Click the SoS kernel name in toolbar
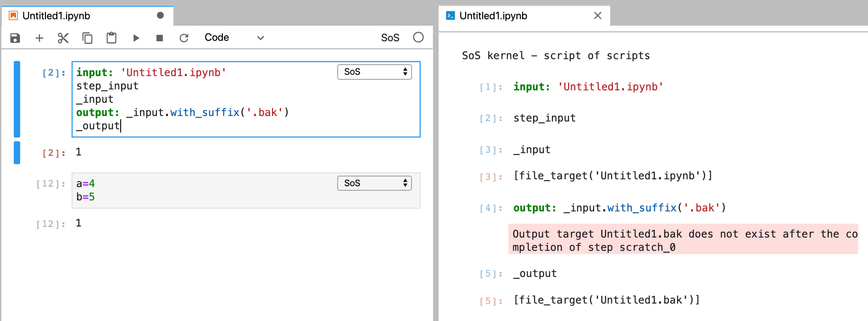 [x=390, y=38]
